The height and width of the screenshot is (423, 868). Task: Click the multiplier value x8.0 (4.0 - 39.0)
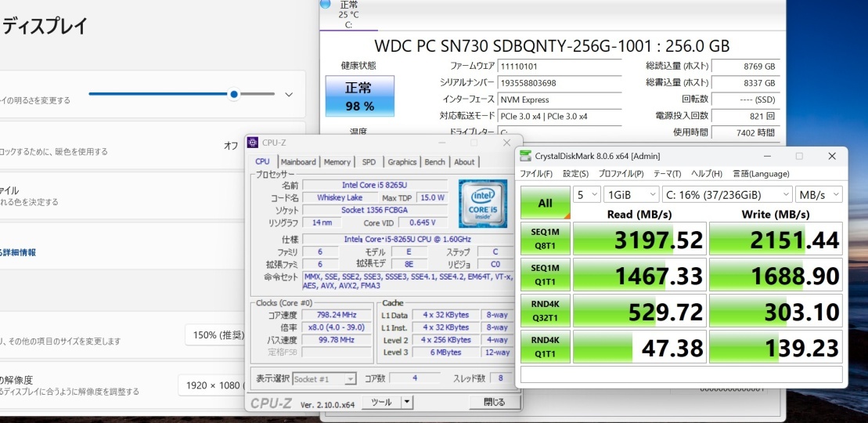point(337,327)
